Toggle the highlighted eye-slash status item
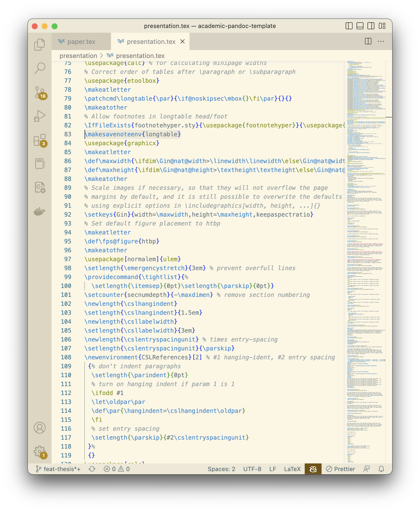Screen dimensions: 420x511 [313, 469]
